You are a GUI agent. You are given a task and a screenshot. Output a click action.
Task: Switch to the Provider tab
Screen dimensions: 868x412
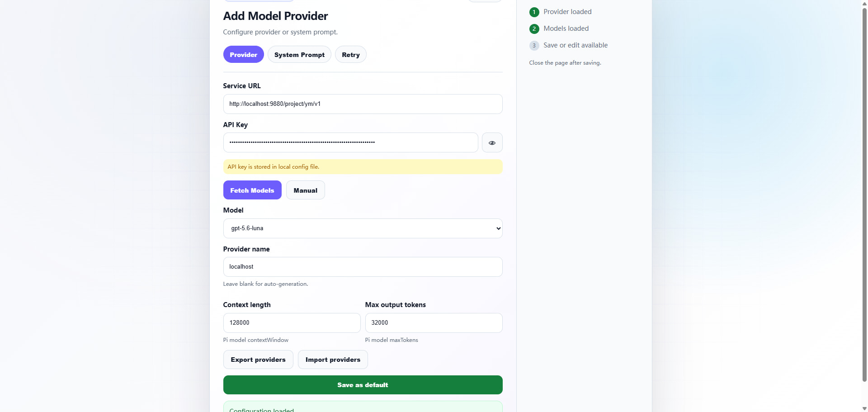click(243, 54)
